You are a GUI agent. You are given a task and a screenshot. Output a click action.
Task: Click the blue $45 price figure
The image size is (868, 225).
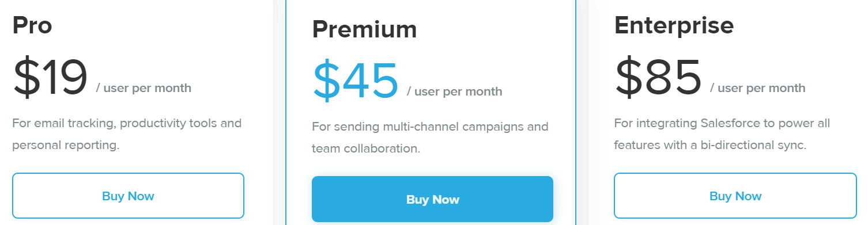(x=355, y=81)
